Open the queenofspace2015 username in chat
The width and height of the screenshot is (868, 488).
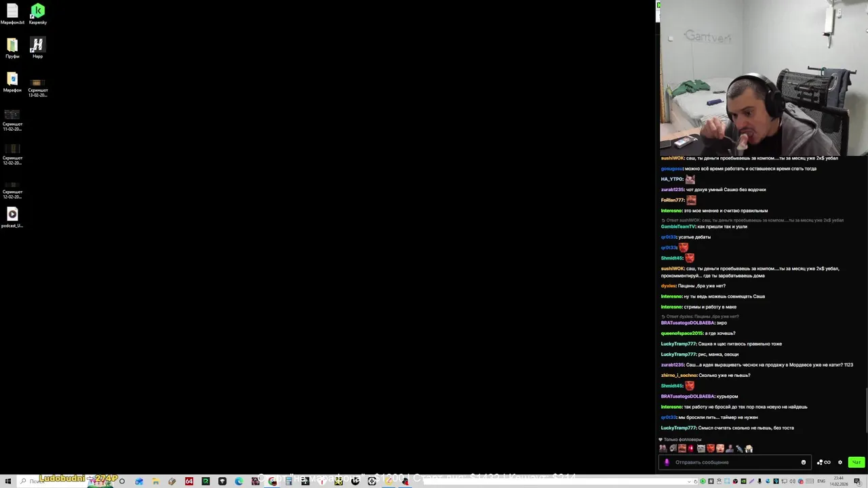point(682,333)
